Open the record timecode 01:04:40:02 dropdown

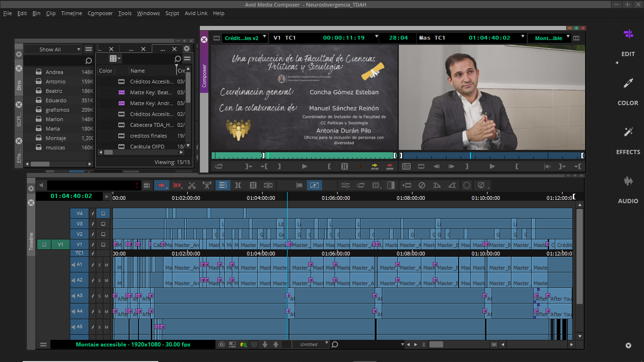click(x=522, y=37)
